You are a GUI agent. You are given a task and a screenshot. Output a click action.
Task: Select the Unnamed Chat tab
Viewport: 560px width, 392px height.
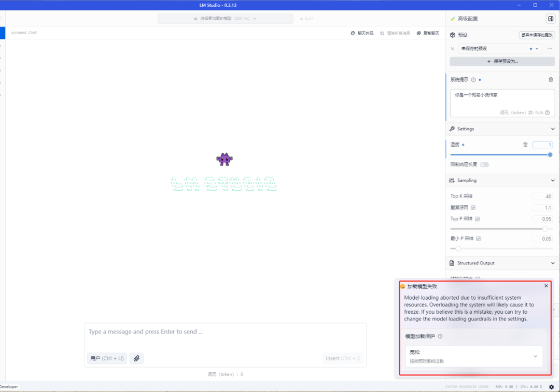[x=24, y=33]
